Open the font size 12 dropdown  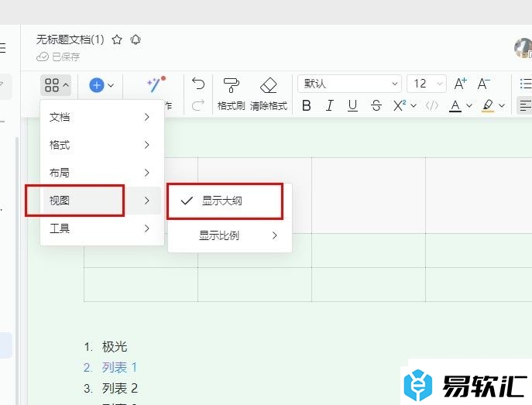[428, 84]
